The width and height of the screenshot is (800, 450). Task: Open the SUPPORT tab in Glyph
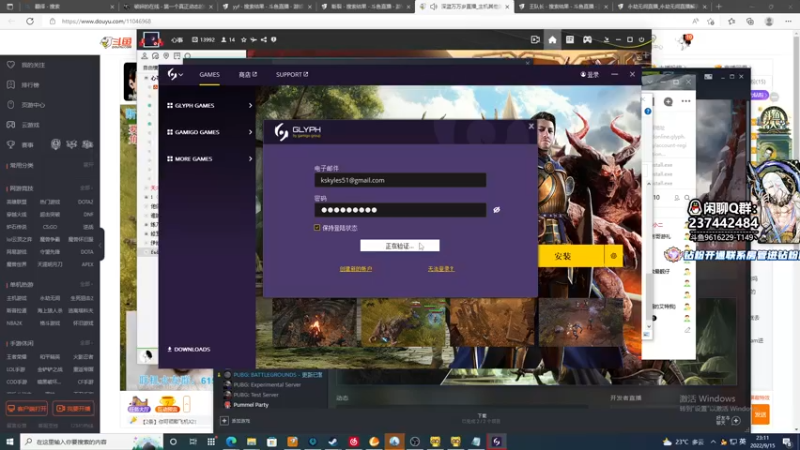coord(292,74)
